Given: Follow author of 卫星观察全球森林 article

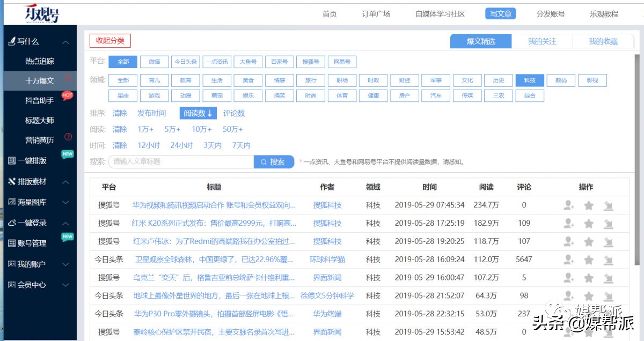Looking at the screenshot, I should 569,260.
